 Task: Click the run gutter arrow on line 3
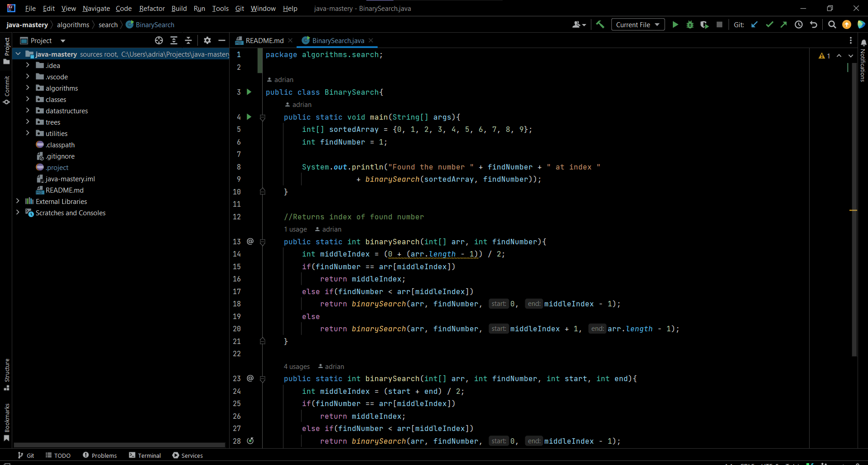(x=249, y=92)
